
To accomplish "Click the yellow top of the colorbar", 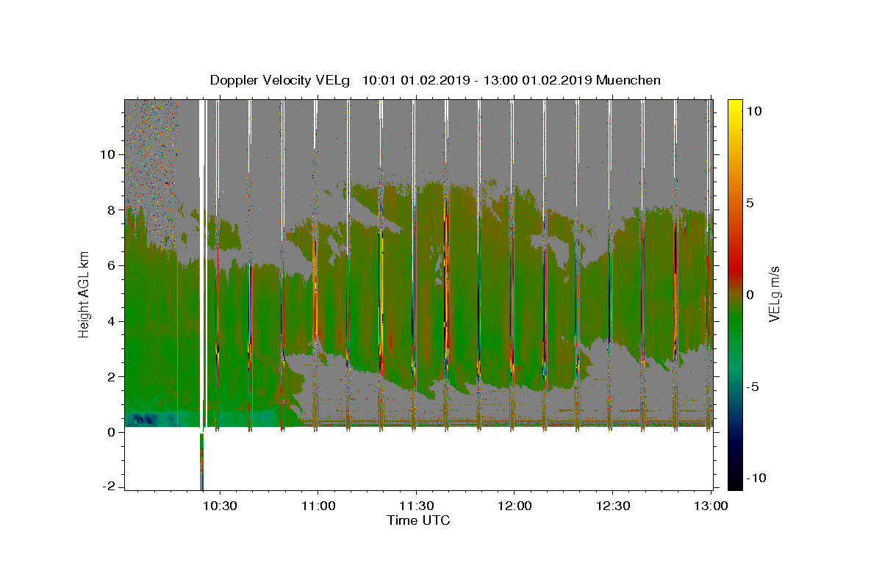I will pos(735,107).
